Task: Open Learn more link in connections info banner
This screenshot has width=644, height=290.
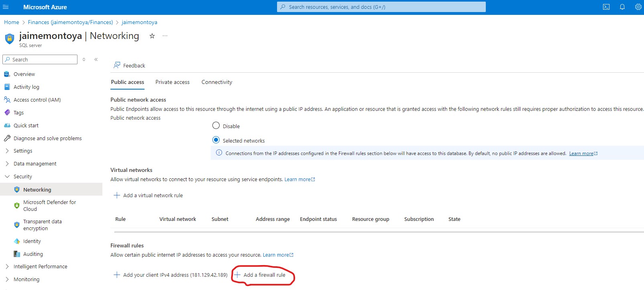Action: click(583, 153)
